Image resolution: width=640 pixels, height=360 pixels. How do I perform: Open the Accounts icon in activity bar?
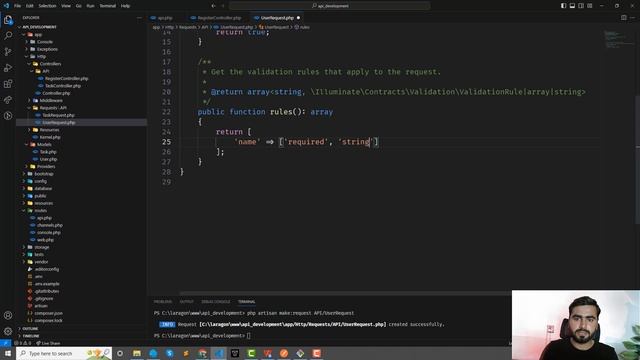click(x=8, y=315)
